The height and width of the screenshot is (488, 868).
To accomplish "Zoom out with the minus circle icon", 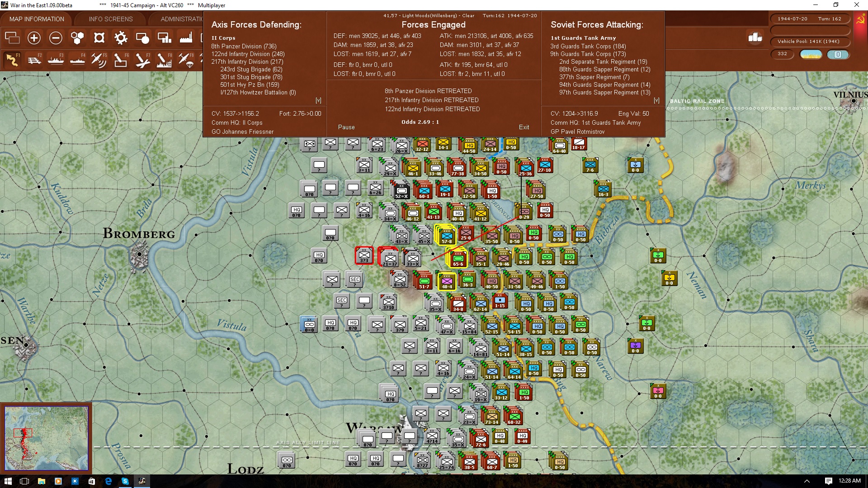I will (x=56, y=38).
